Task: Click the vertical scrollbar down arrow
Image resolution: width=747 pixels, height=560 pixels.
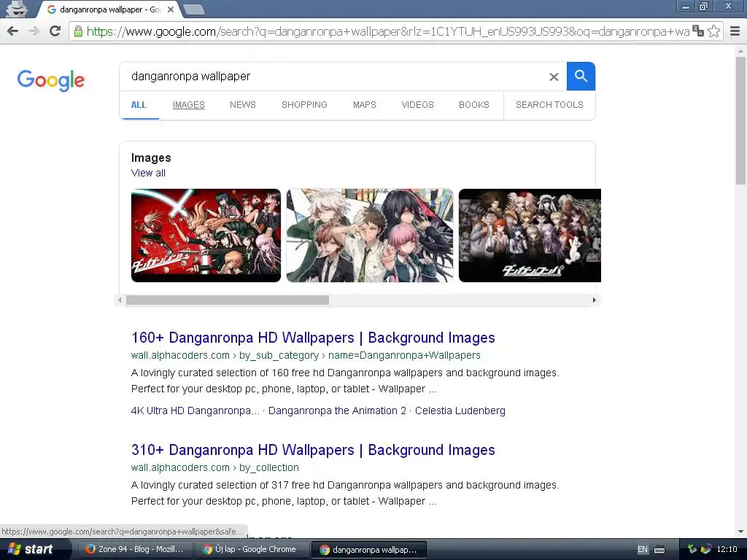Action: (740, 532)
